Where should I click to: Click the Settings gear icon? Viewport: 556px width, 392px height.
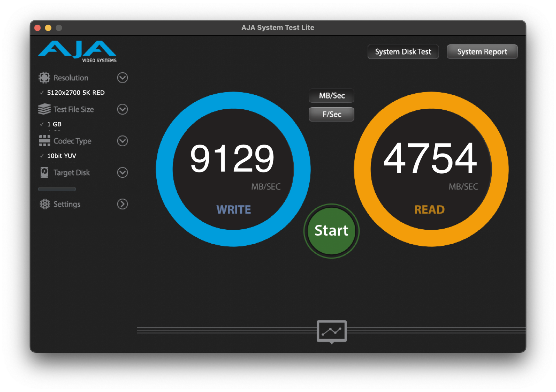click(x=45, y=204)
